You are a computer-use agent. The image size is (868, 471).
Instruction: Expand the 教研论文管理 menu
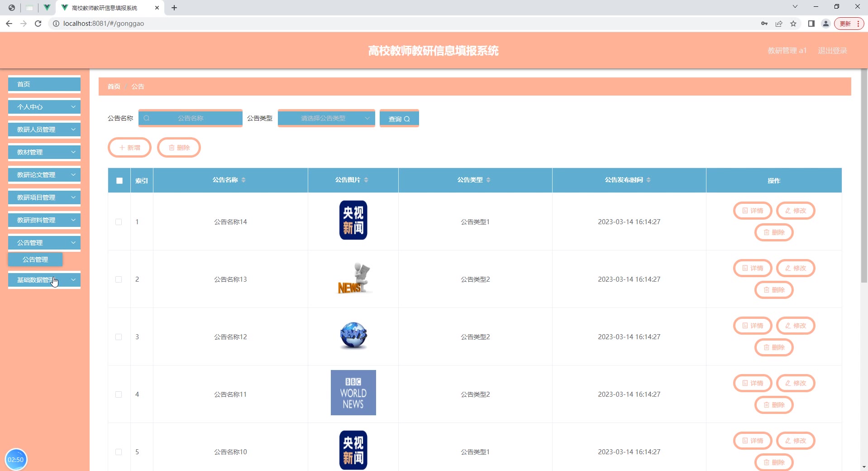click(x=44, y=175)
